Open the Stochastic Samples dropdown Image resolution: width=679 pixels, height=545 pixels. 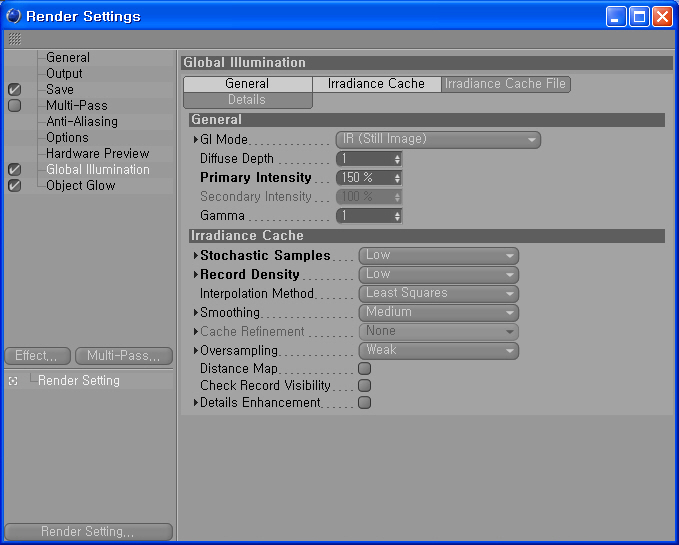point(439,256)
